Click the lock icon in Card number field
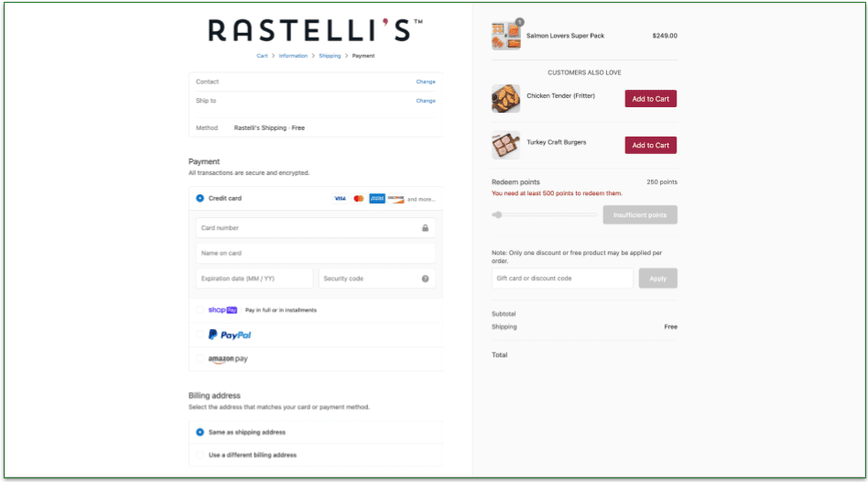This screenshot has height=482, width=868. tap(425, 227)
